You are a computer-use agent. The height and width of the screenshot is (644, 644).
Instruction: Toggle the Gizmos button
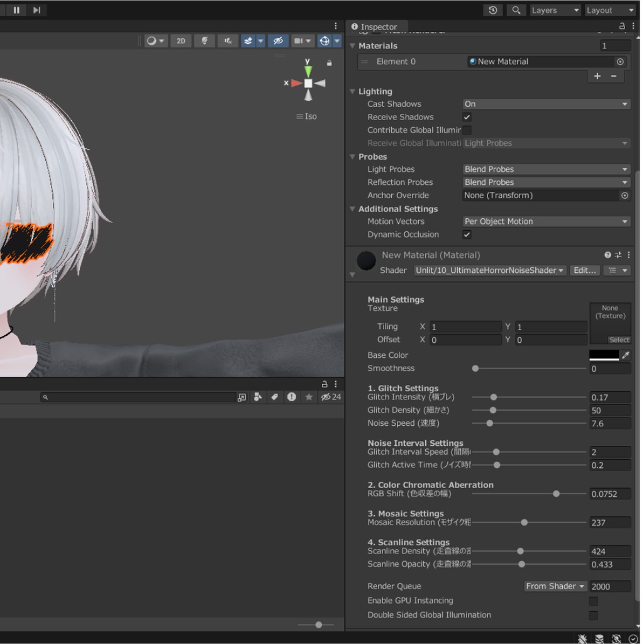(325, 41)
